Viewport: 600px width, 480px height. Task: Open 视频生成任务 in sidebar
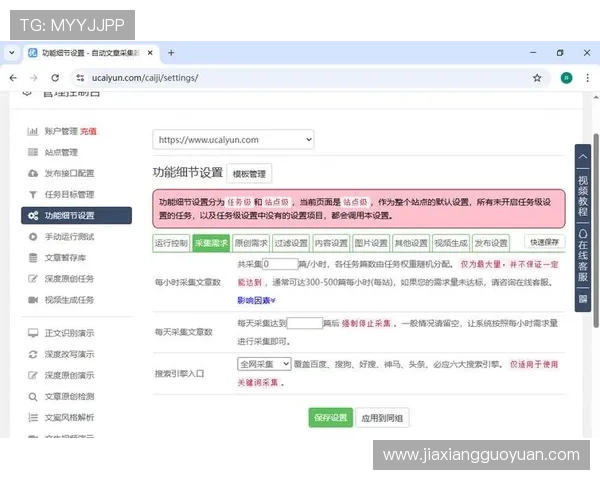pos(69,300)
